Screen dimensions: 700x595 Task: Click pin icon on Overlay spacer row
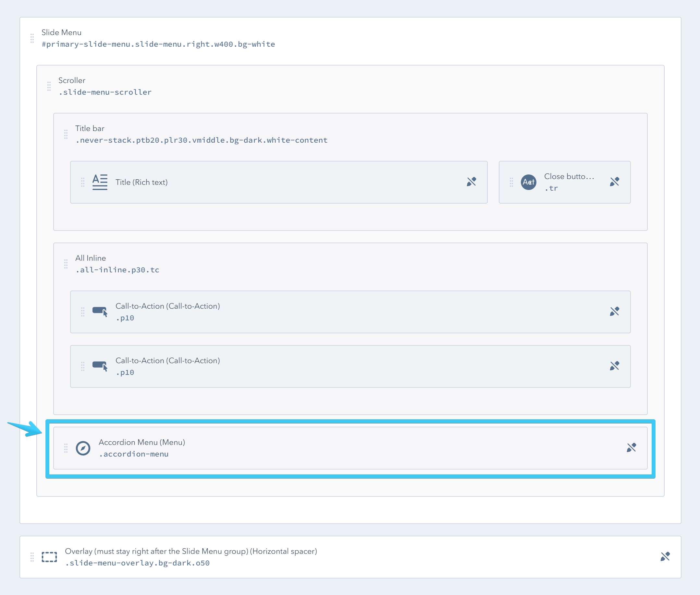point(665,556)
